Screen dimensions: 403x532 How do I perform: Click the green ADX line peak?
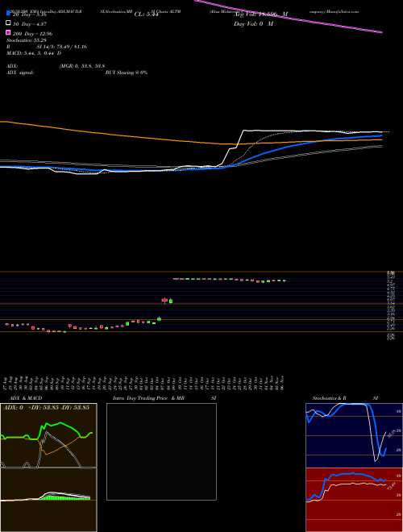[x=60, y=422]
